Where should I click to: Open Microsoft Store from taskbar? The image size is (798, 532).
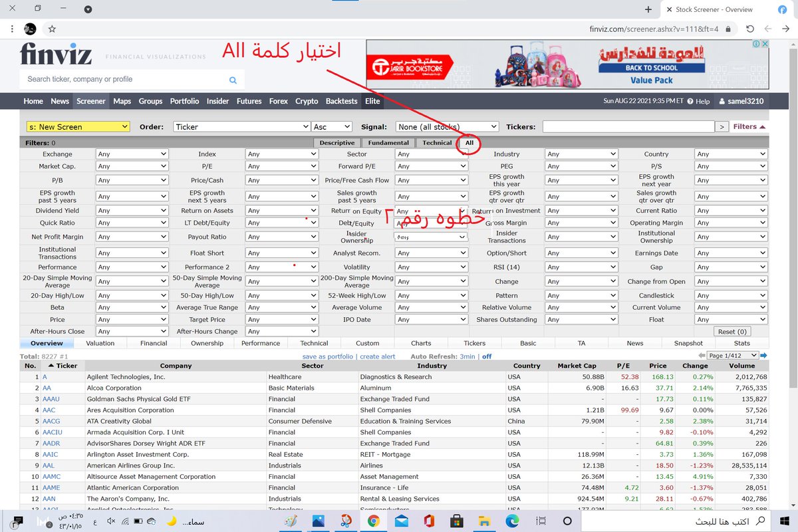click(457, 521)
